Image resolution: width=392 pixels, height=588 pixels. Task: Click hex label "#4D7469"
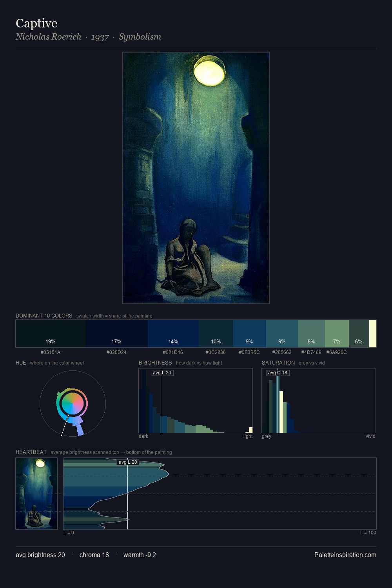pyautogui.click(x=311, y=352)
